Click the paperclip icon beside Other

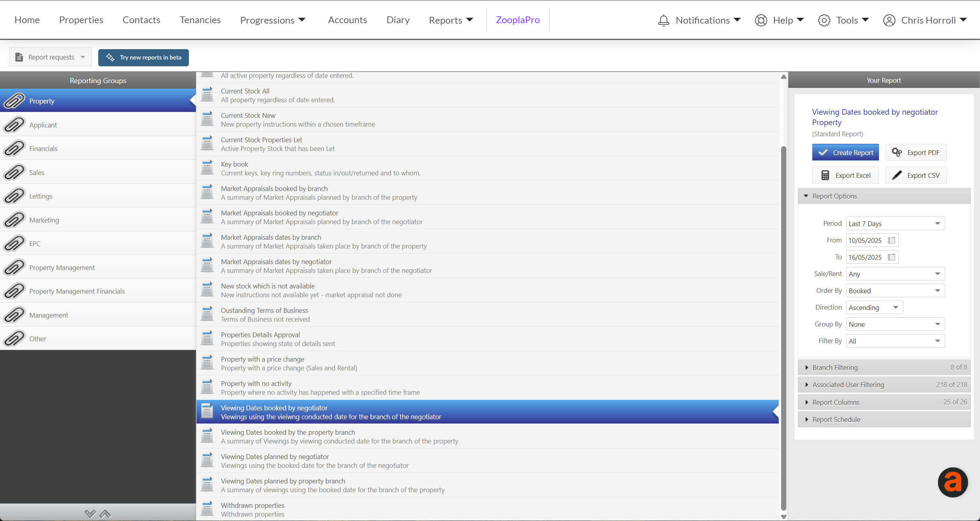[x=14, y=338]
